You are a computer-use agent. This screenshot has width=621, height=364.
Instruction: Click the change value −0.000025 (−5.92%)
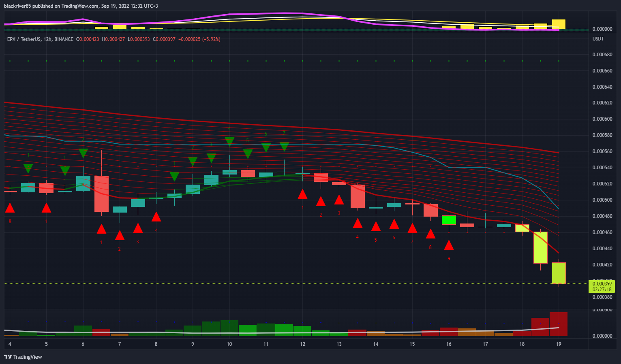click(199, 39)
